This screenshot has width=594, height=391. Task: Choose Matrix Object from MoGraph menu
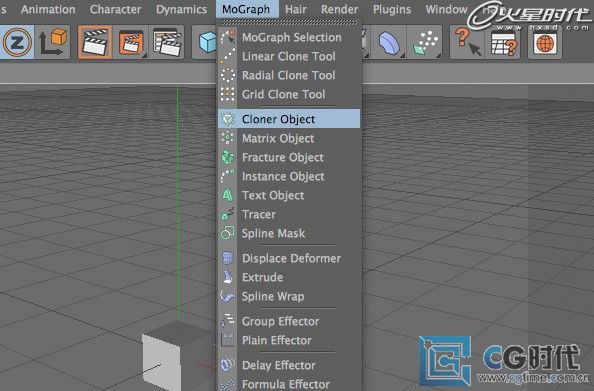tap(289, 138)
